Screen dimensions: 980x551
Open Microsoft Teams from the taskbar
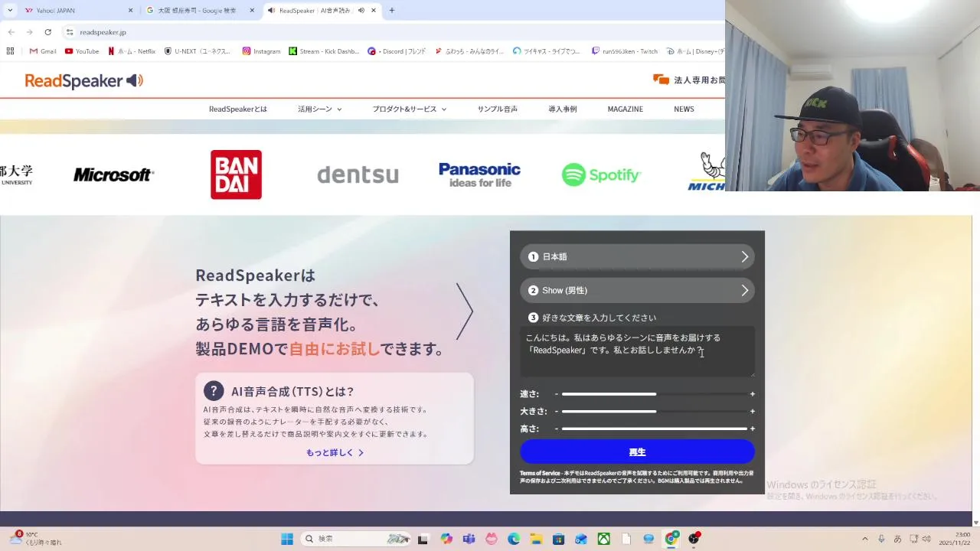pos(469,539)
